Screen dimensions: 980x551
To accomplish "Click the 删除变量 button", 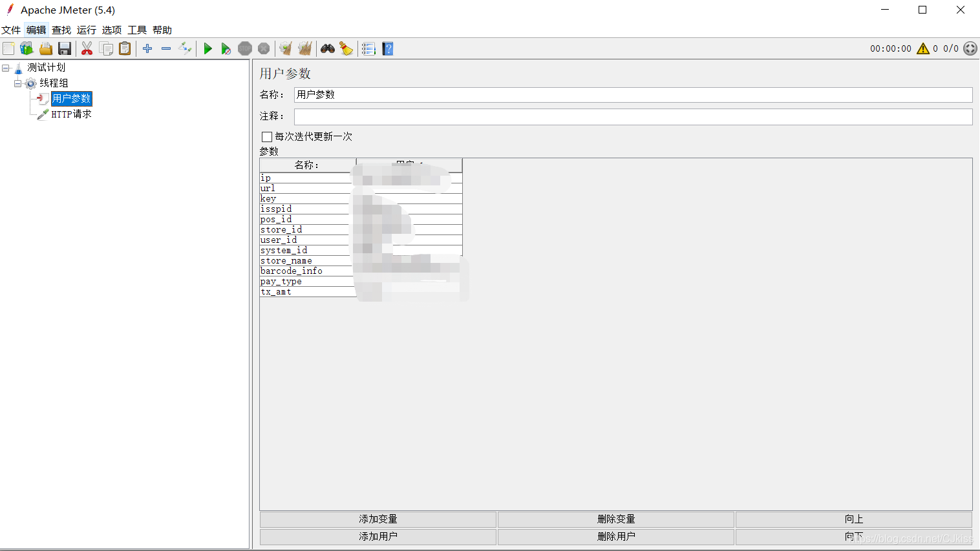I will pos(616,519).
